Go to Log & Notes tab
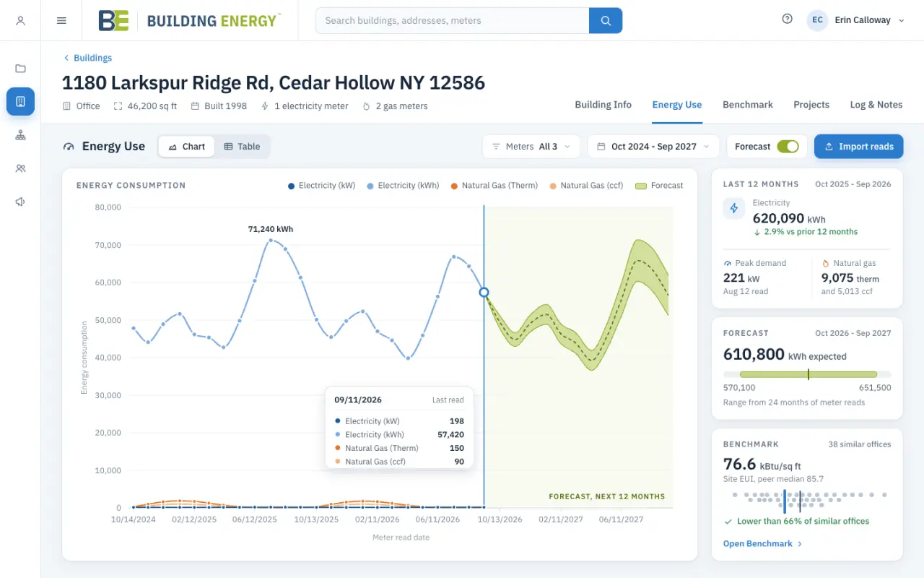This screenshot has width=924, height=578. (x=876, y=105)
